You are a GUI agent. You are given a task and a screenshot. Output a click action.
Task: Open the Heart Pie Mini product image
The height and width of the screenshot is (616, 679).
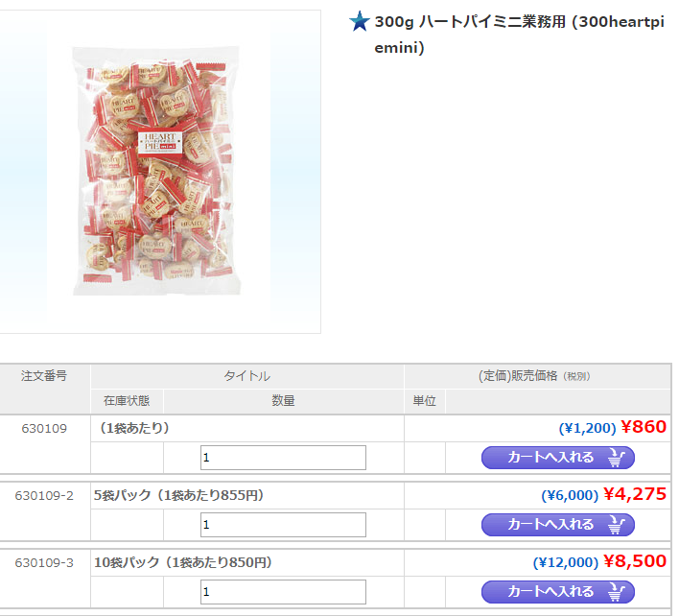click(159, 172)
